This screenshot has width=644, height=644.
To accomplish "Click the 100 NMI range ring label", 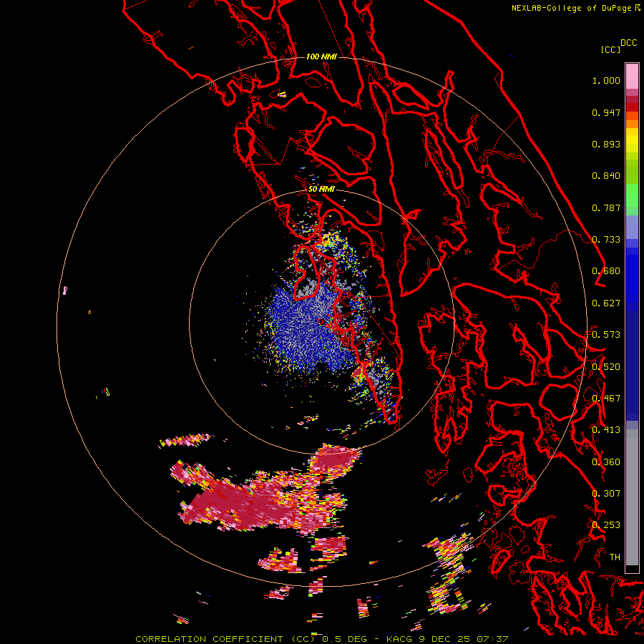I will click(x=321, y=57).
